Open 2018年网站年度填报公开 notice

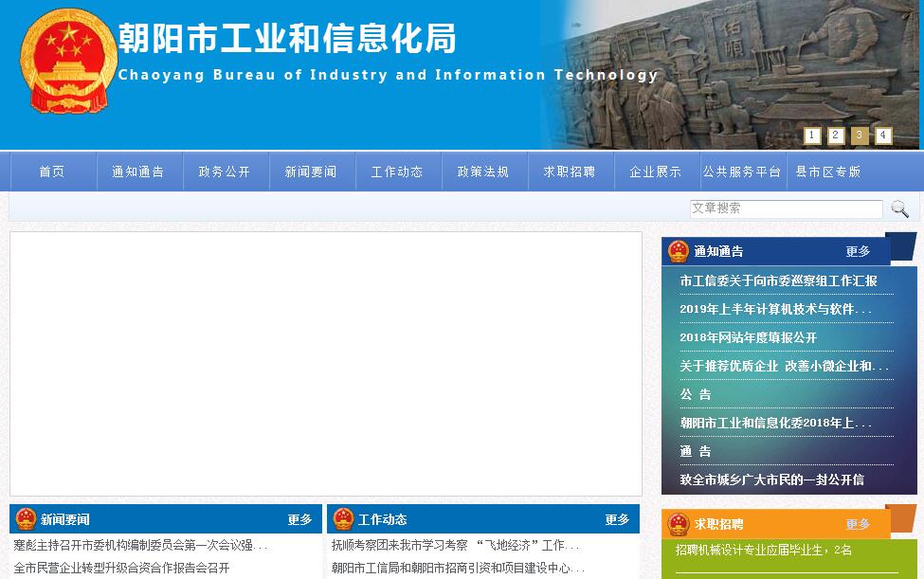point(748,337)
